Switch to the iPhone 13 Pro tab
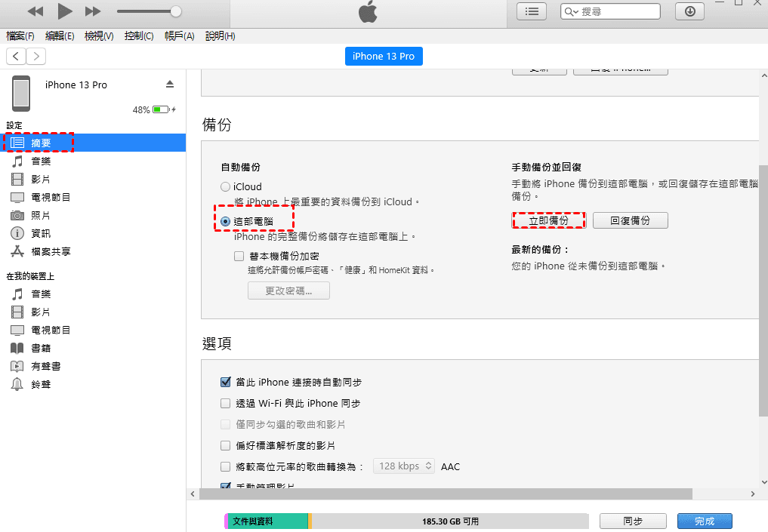The image size is (768, 532). point(384,56)
